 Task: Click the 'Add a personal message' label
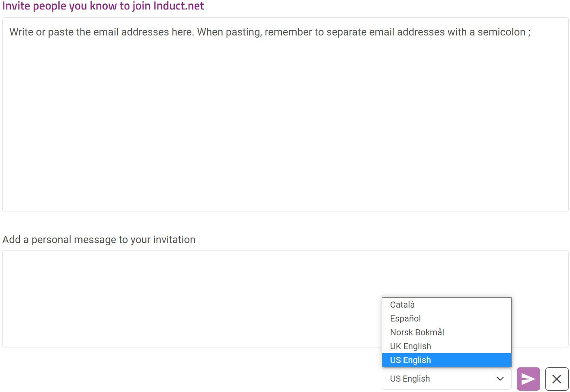point(99,240)
